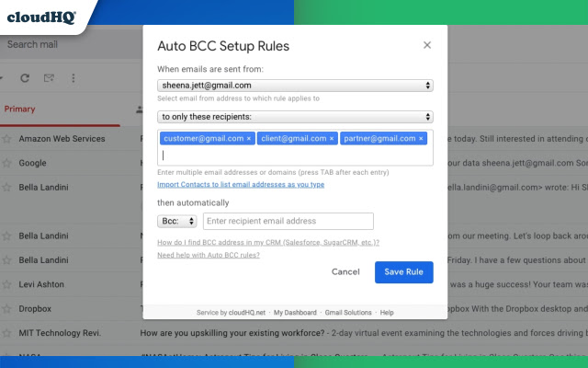This screenshot has width=588, height=368.
Task: Star the Google email
Action: (7, 163)
